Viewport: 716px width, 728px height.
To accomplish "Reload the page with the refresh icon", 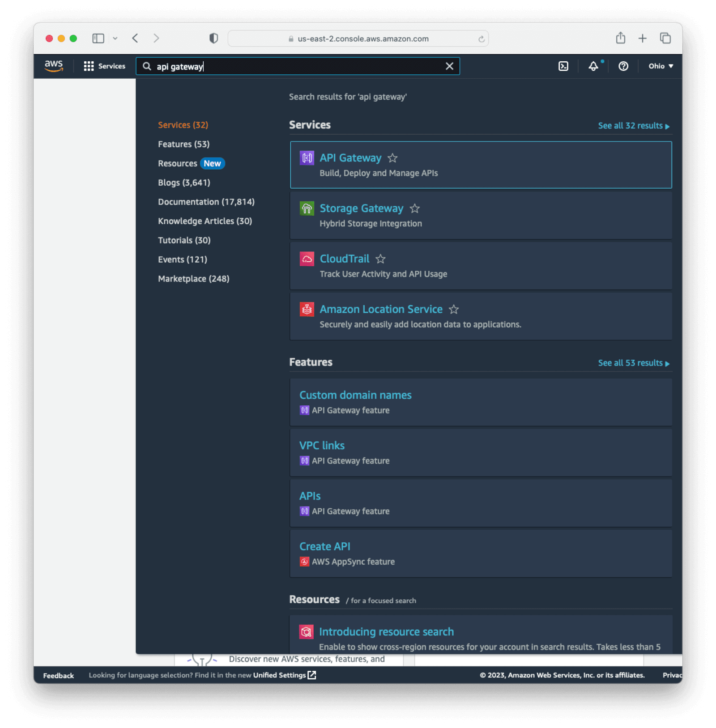I will [482, 39].
